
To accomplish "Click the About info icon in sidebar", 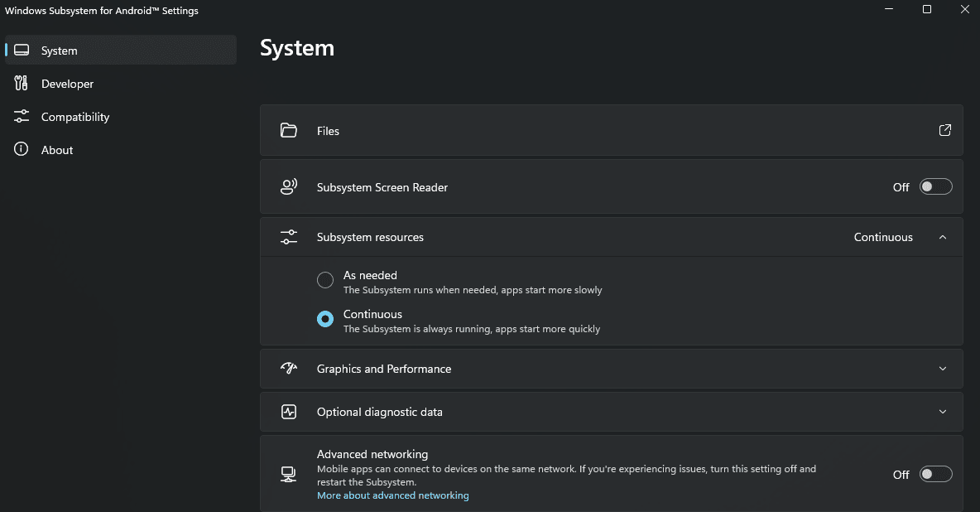I will point(22,149).
